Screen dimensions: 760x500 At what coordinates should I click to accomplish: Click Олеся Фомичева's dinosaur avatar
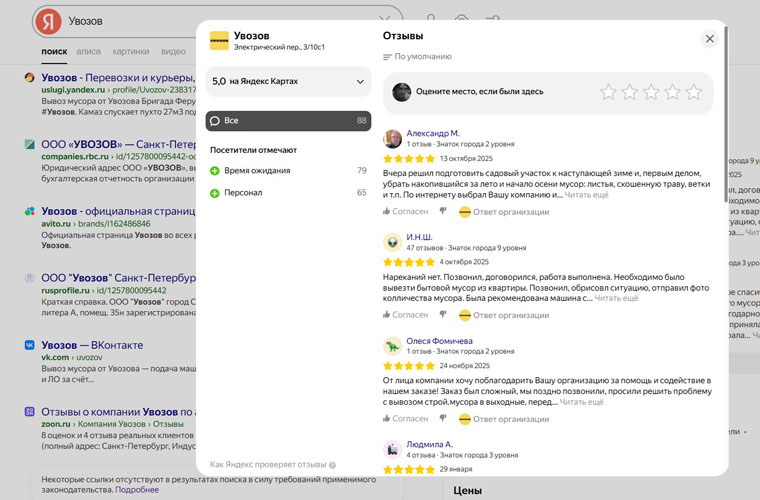(x=393, y=346)
